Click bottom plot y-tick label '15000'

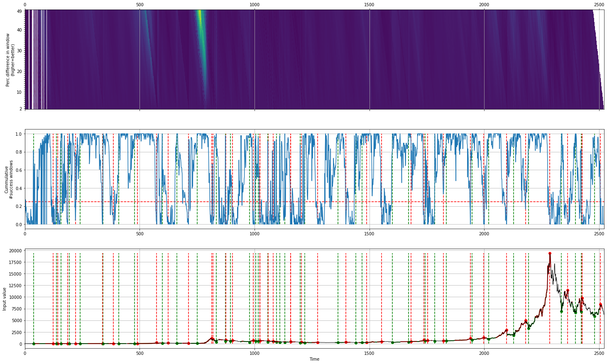pyautogui.click(x=15, y=274)
